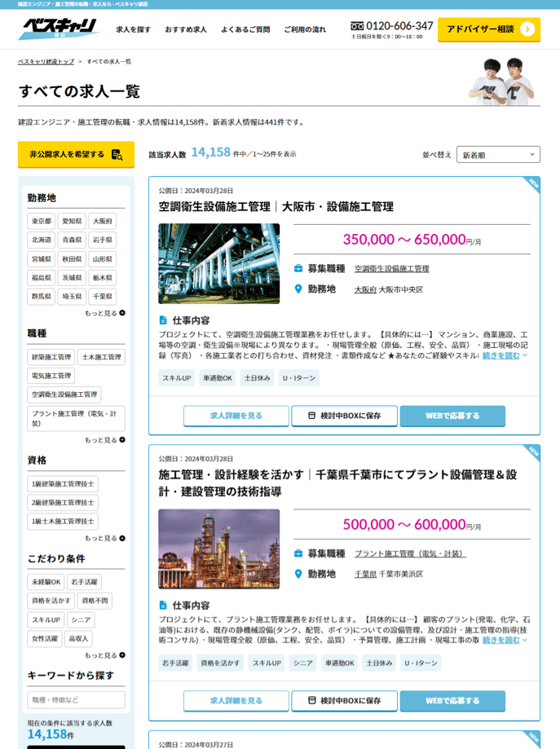Click the ベスキャリ建設 logo

click(58, 29)
